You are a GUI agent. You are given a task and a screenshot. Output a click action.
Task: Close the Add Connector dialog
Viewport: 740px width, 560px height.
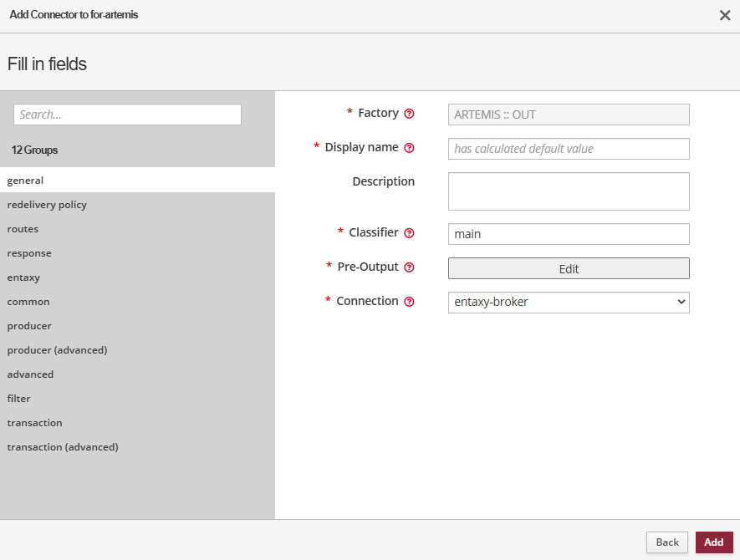[724, 16]
